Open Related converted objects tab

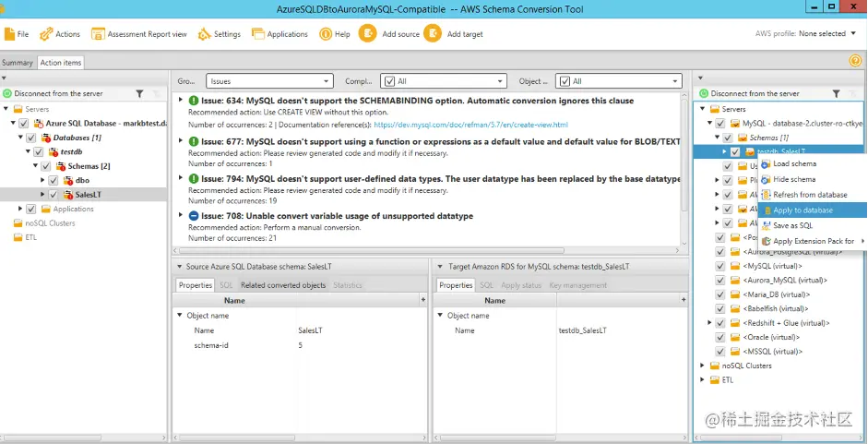(x=283, y=285)
